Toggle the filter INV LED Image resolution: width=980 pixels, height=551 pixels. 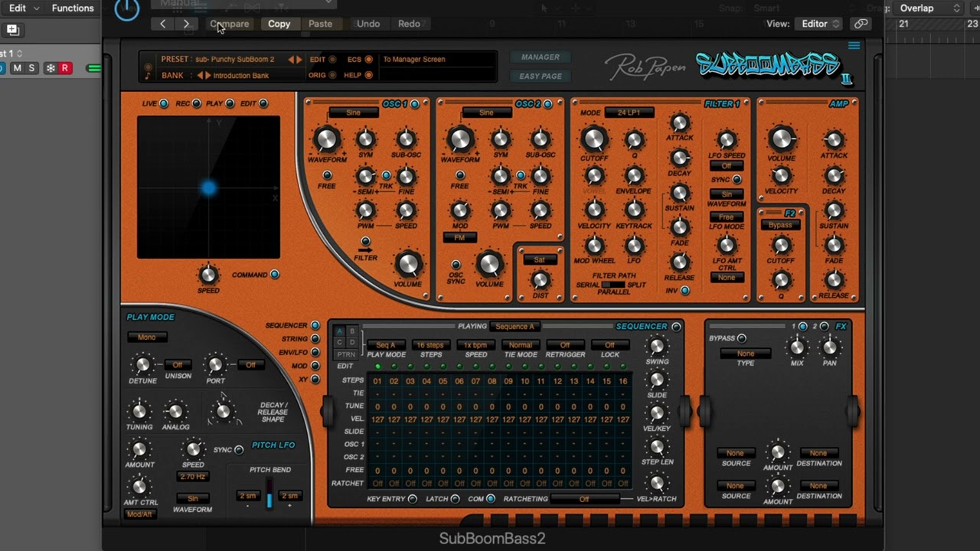[685, 291]
